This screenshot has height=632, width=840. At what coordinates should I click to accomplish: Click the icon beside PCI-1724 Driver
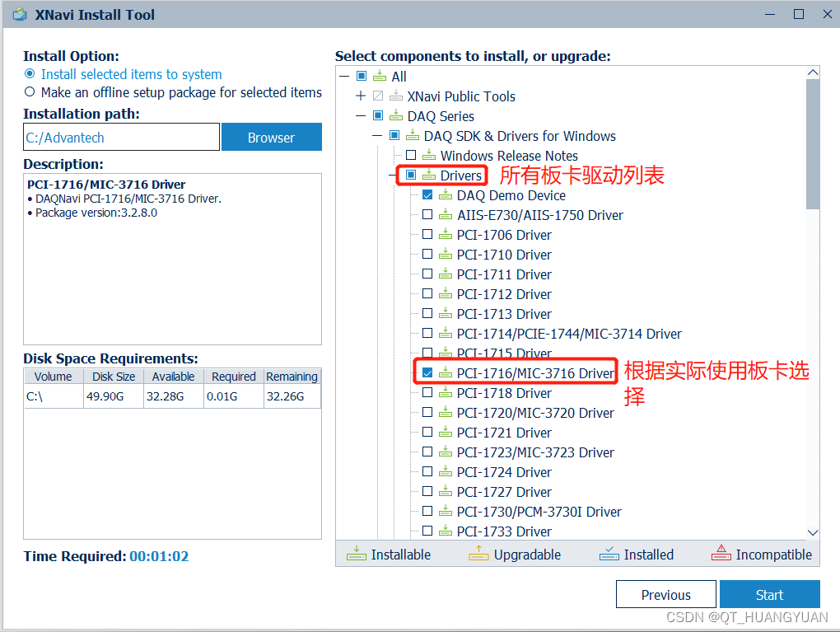(x=446, y=472)
